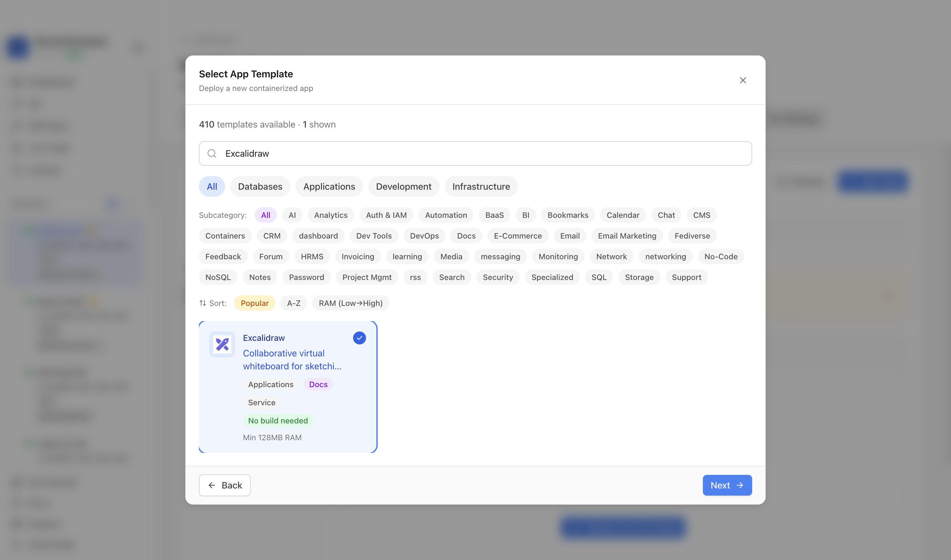Image resolution: width=951 pixels, height=560 pixels.
Task: Filter by Containers subcategory
Action: pyautogui.click(x=225, y=236)
